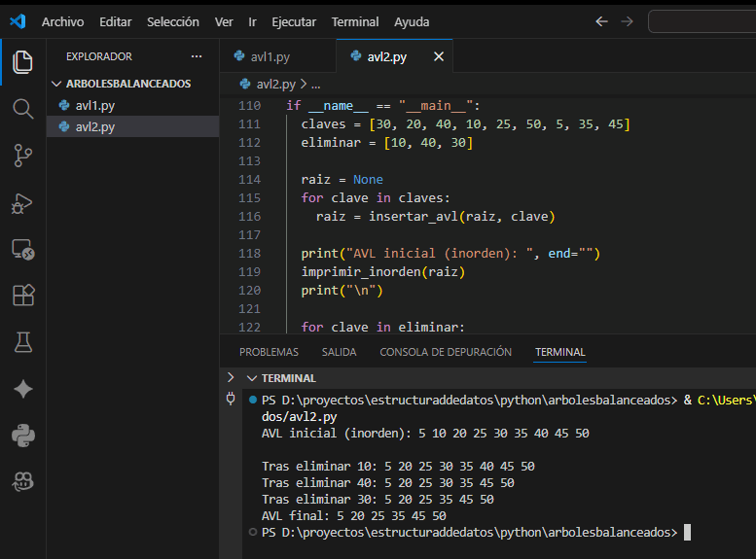Open Explorer's more actions ellipsis
The height and width of the screenshot is (559, 756).
click(197, 56)
